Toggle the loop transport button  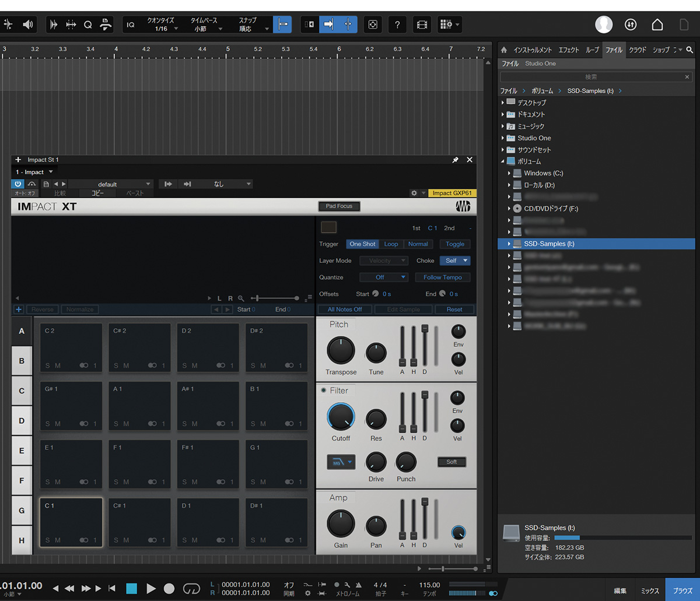tap(191, 588)
